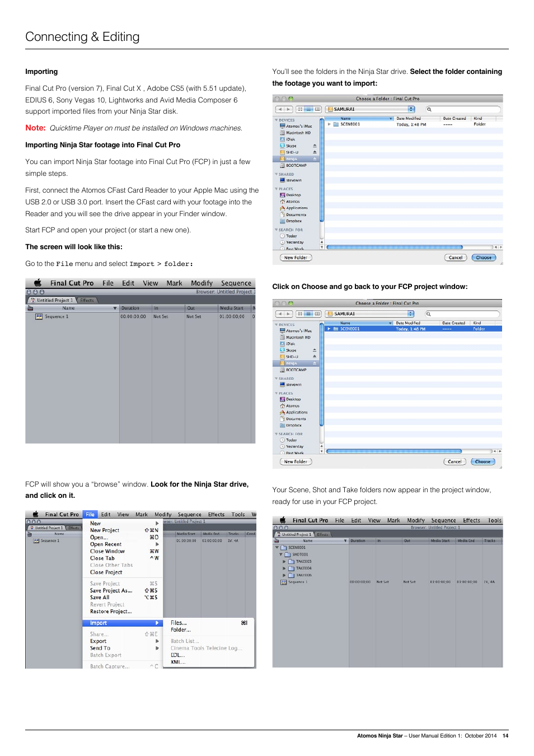Click Sequence 1 icon in browser beside open File menu

[x=36, y=540]
